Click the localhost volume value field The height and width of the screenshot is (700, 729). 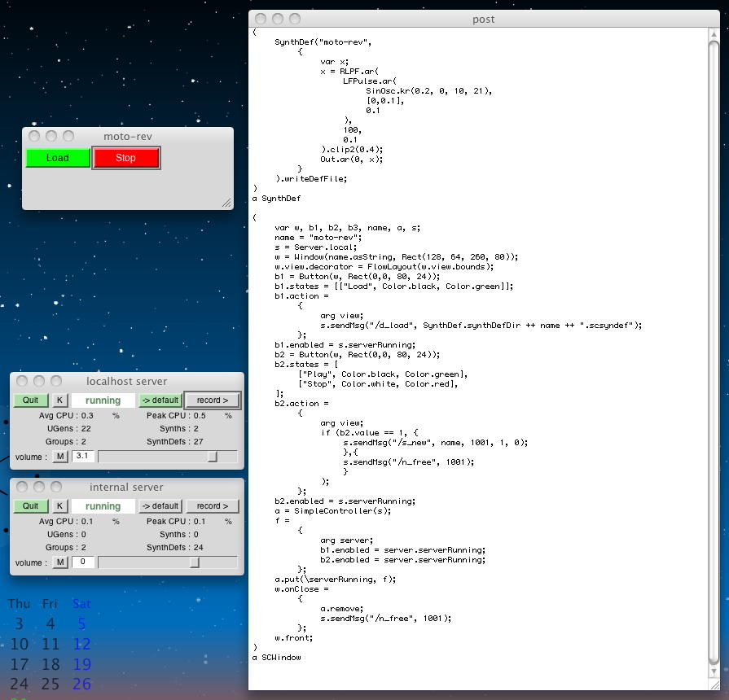pos(82,457)
